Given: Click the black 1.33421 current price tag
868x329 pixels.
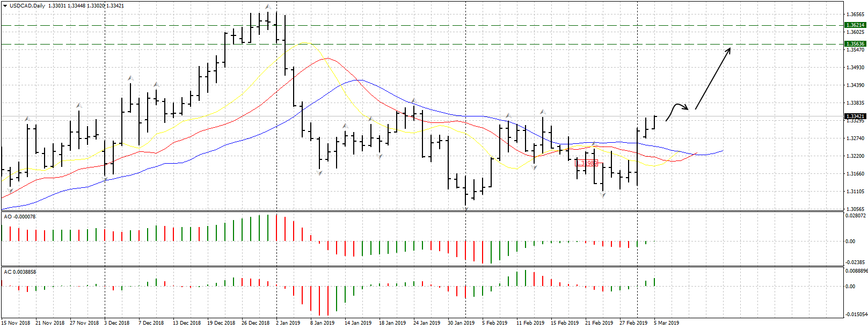Looking at the screenshot, I should point(855,116).
